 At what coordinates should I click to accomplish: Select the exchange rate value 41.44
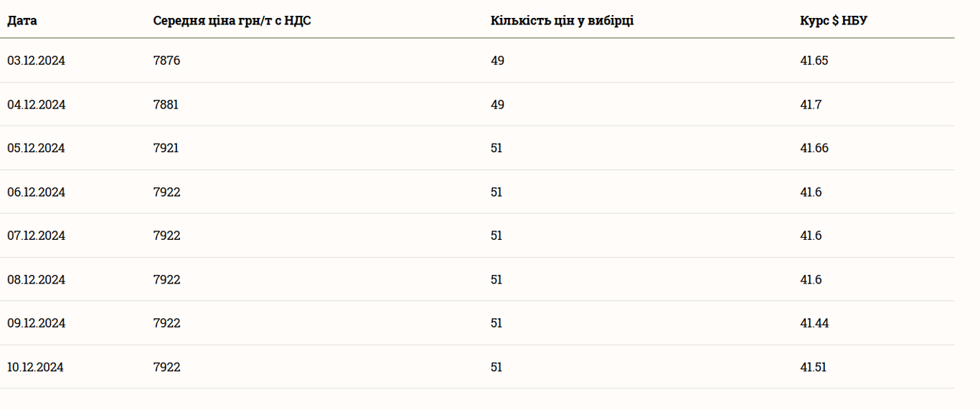tap(814, 324)
